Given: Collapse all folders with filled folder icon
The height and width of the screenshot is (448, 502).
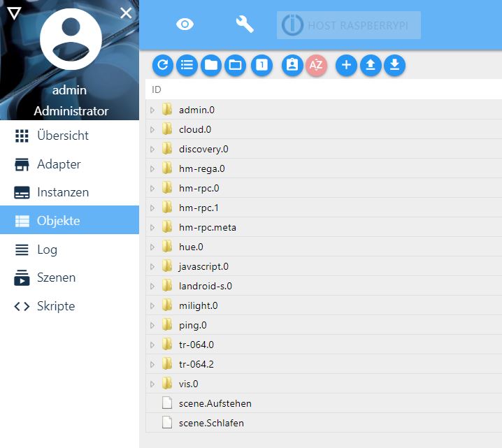Looking at the screenshot, I should tap(211, 65).
